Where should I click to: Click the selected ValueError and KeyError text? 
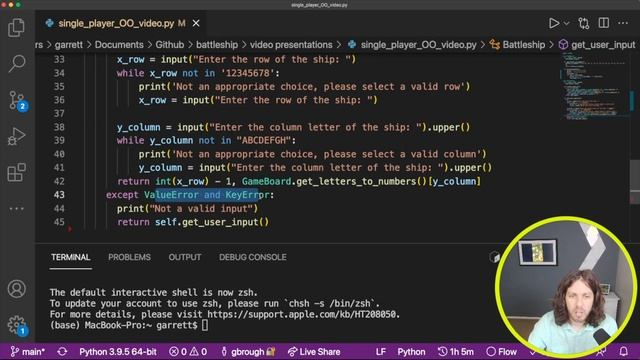click(x=207, y=195)
